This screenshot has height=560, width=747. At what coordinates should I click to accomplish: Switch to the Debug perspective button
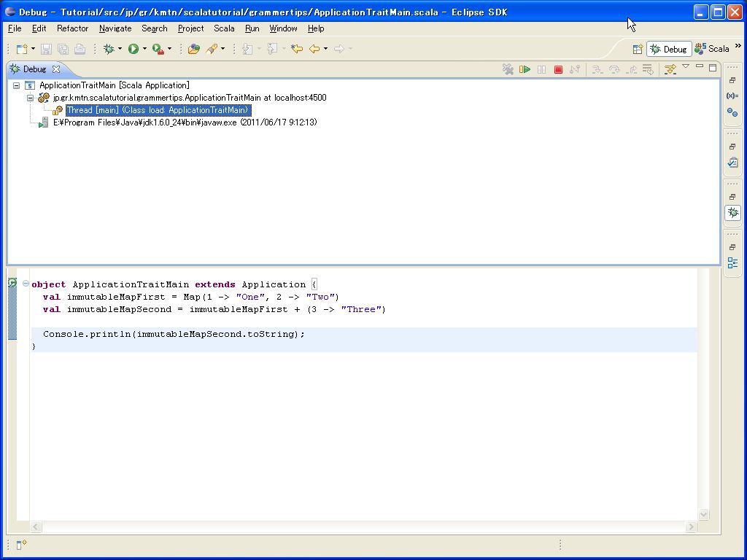[669, 49]
